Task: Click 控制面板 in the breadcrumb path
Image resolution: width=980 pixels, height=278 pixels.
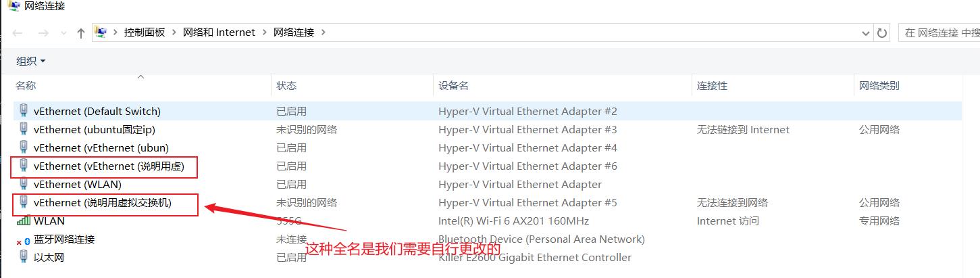Action: click(144, 32)
